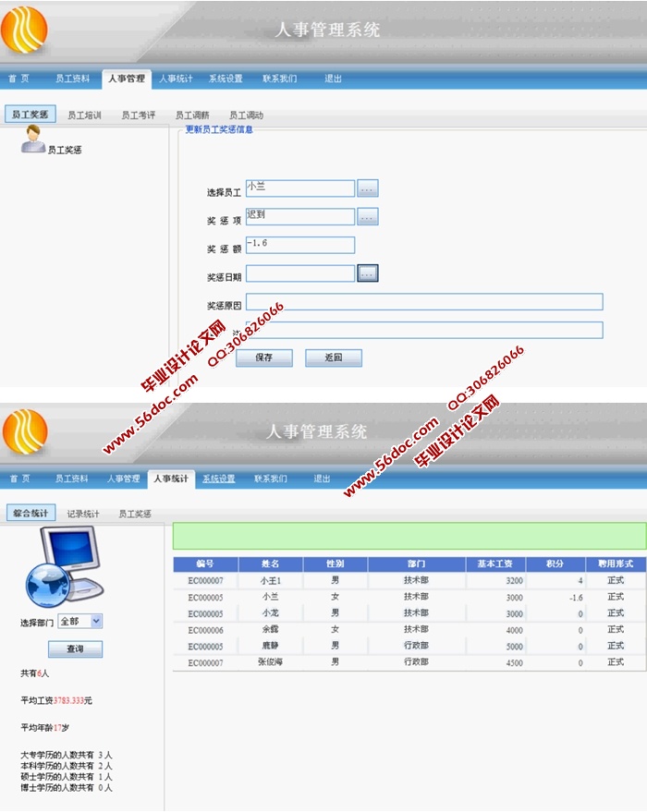Go to the 员工调动 tab

(246, 115)
